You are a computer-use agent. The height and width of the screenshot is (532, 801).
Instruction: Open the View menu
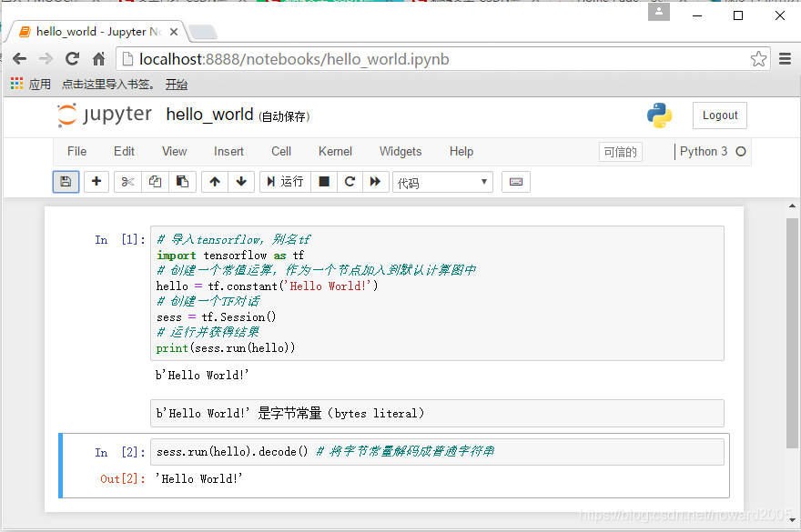[x=174, y=152]
